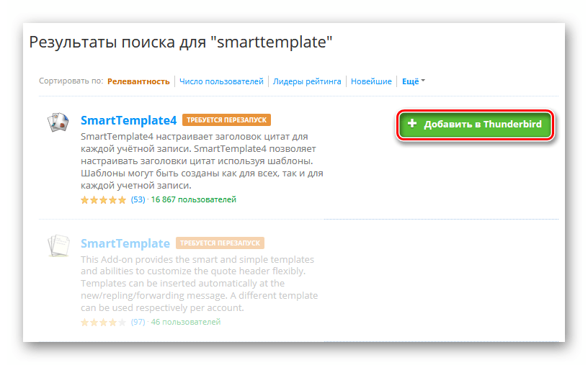This screenshot has width=588, height=365.
Task: Click the "16 867 пользователей" count
Action: tap(194, 199)
